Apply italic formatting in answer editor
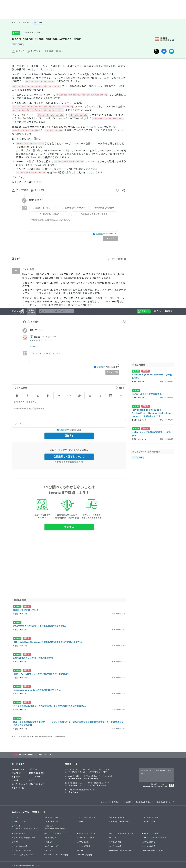 point(27,396)
